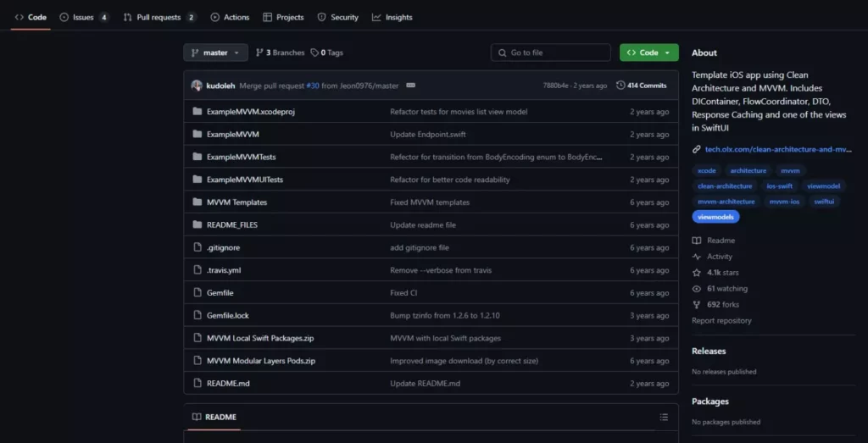View 3 Branches link
This screenshot has height=443, width=868.
[x=280, y=53]
